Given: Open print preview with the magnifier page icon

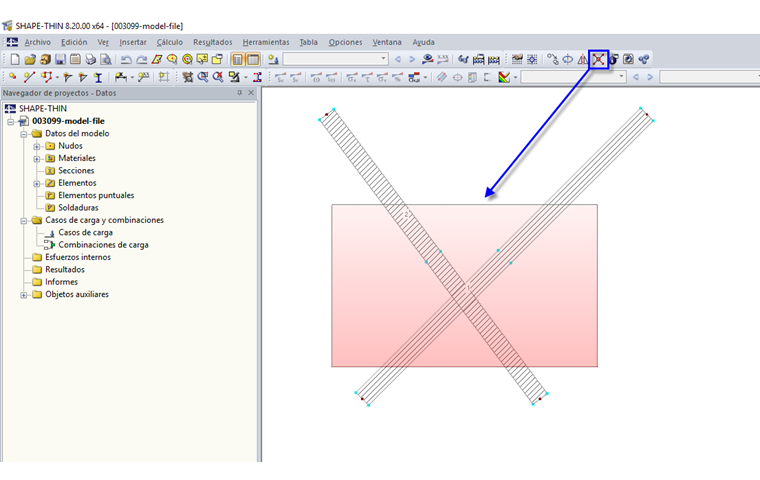Looking at the screenshot, I should coord(105,59).
